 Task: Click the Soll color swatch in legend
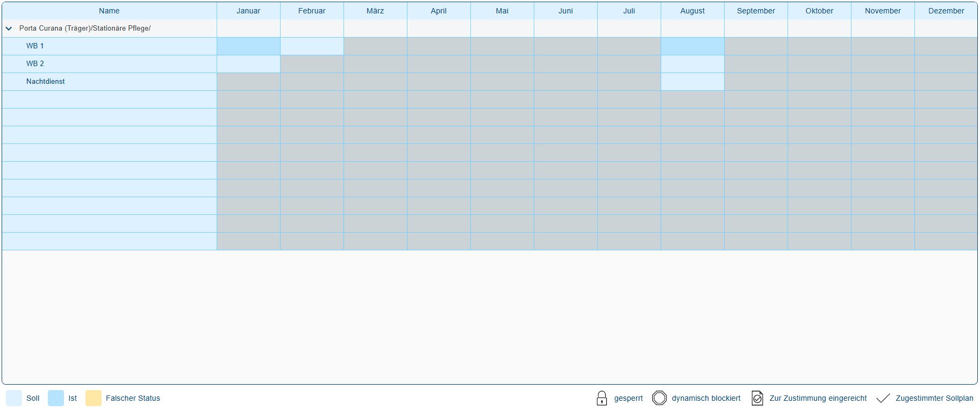(x=14, y=398)
